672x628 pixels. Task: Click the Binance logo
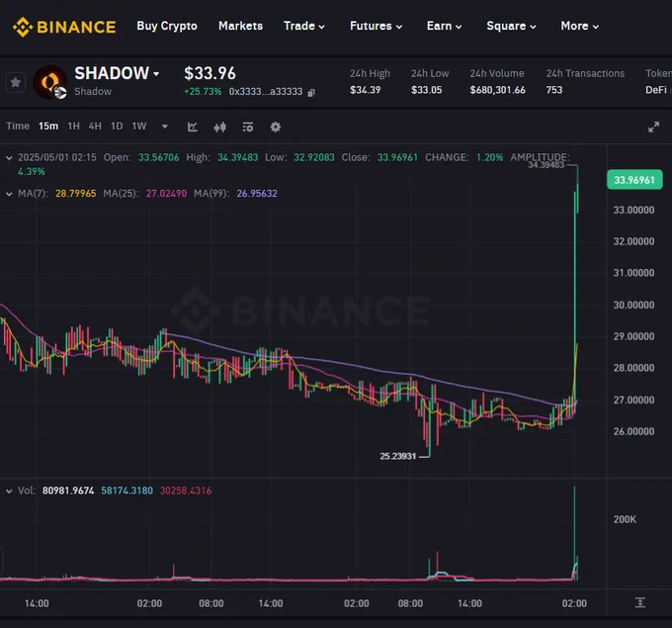coord(64,27)
